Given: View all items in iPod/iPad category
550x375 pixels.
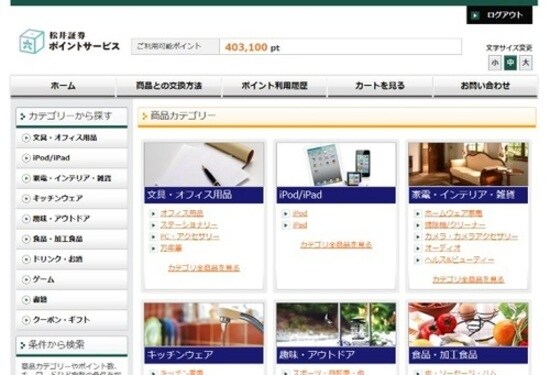Looking at the screenshot, I should (336, 245).
